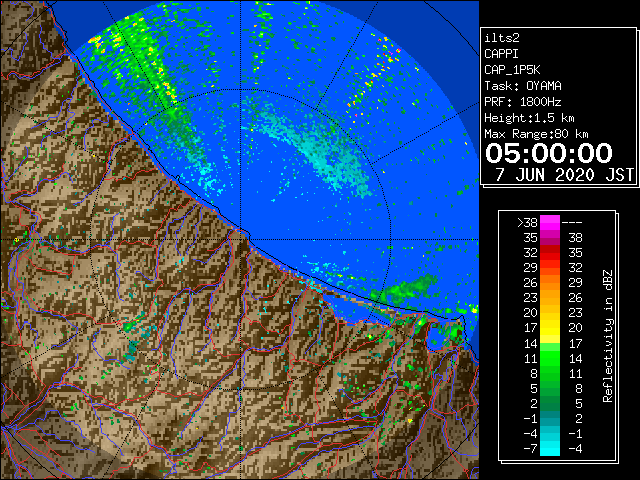Click the '-7' legend value
The height and width of the screenshot is (480, 640).
pos(530,449)
